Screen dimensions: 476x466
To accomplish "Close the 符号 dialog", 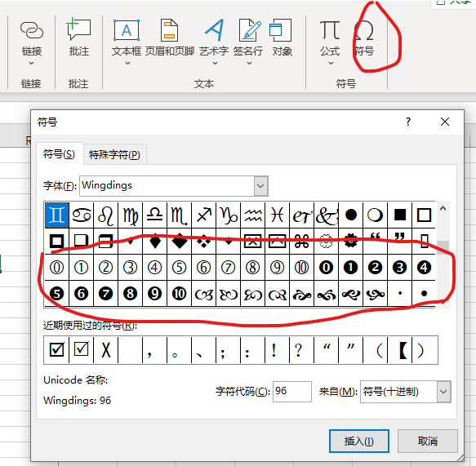I will pyautogui.click(x=445, y=122).
